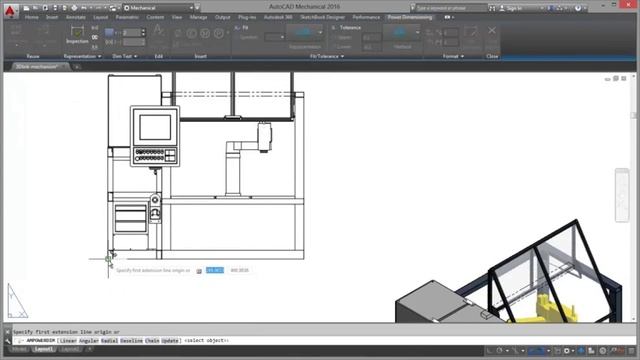Toggle the Fit option in ribbon
640x360 pixels.
(242, 28)
